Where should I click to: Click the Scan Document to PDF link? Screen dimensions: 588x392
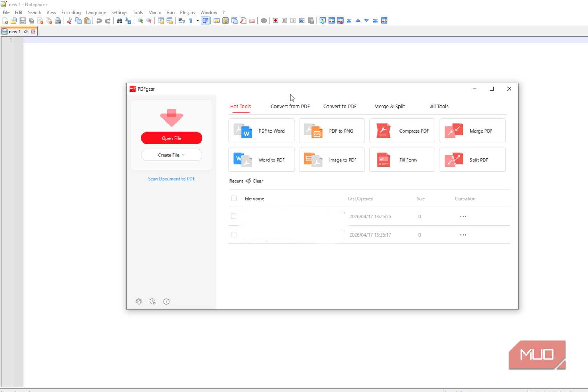point(171,179)
